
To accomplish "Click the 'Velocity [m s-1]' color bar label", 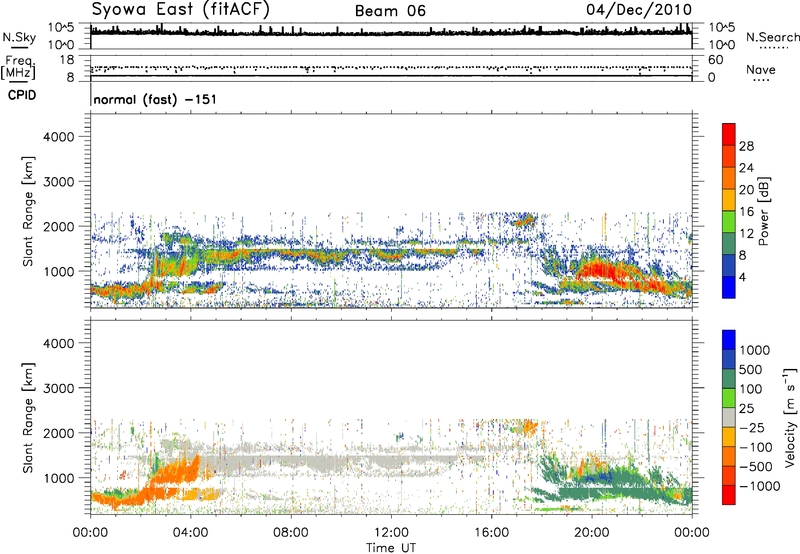I will 790,418.
